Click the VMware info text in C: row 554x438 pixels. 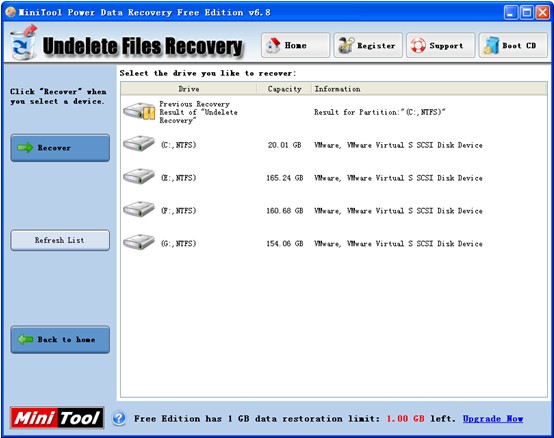(x=398, y=145)
